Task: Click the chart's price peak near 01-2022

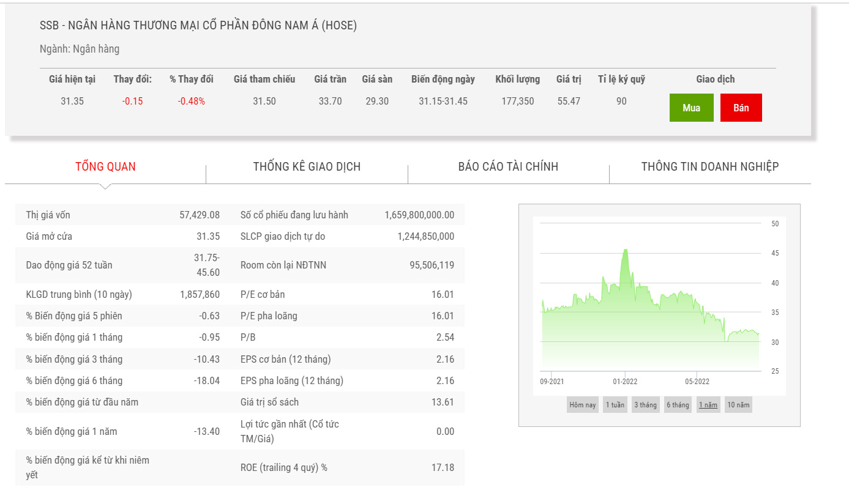Action: point(625,250)
